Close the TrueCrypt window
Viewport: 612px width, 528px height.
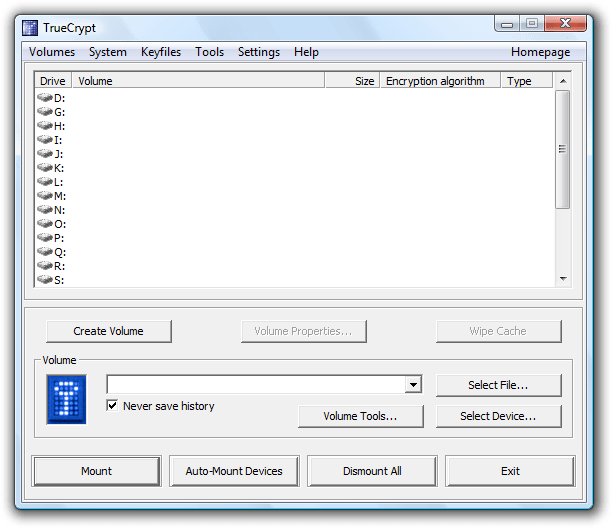point(565,23)
